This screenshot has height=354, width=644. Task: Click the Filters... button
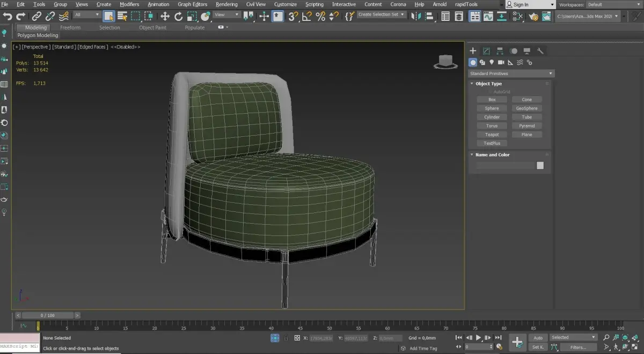[578, 347]
